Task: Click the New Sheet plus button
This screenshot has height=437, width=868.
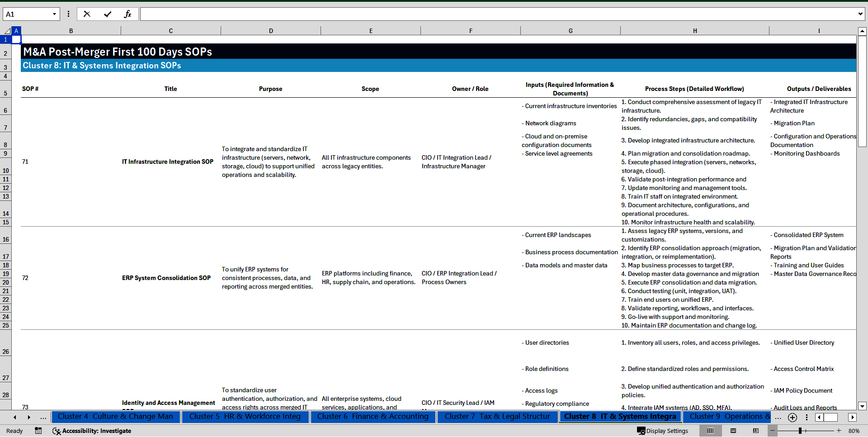Action: 792,418
